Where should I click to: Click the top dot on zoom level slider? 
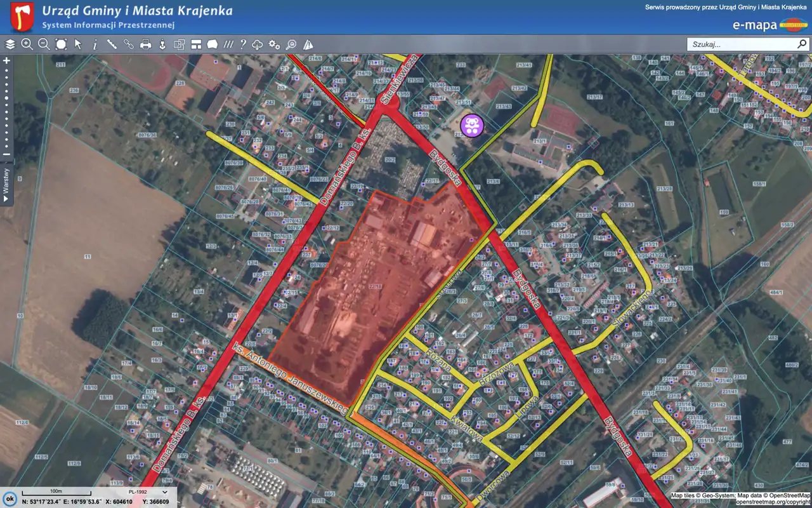(6, 70)
